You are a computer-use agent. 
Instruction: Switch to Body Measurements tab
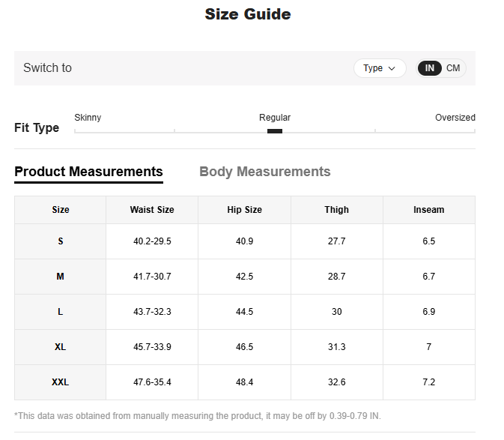(264, 172)
